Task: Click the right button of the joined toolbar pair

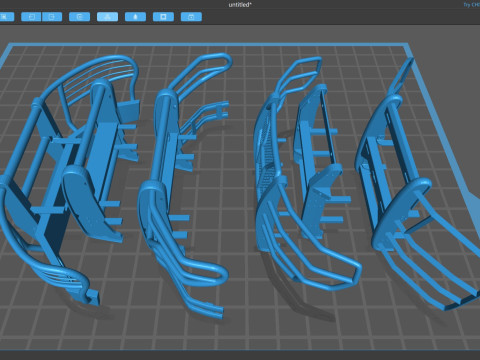Action: click(x=52, y=17)
